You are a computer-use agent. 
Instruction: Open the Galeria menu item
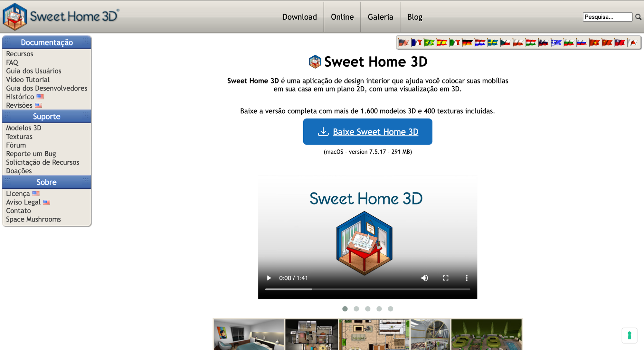(x=380, y=17)
